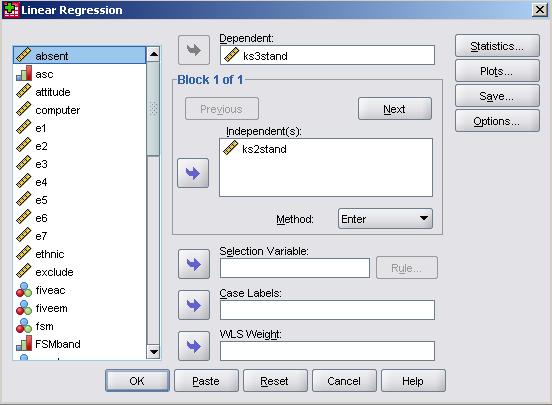Select the e3 variable
This screenshot has width=552, height=405.
pos(79,164)
